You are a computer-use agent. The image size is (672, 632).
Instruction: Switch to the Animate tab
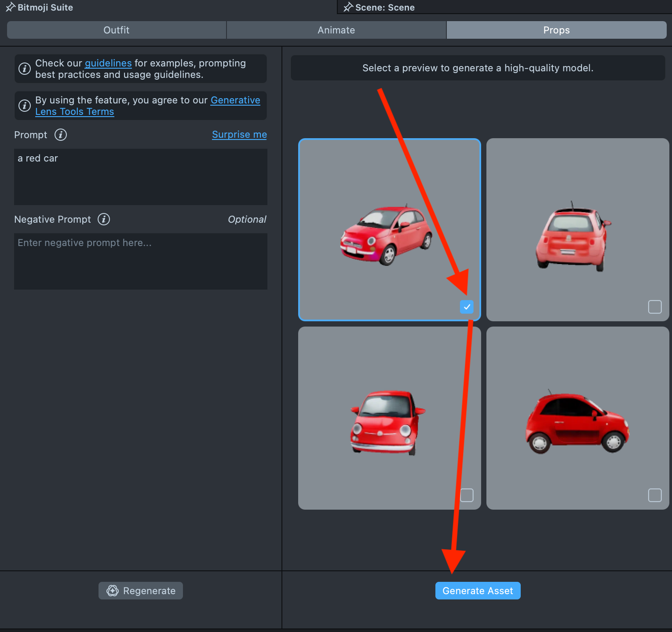(336, 30)
